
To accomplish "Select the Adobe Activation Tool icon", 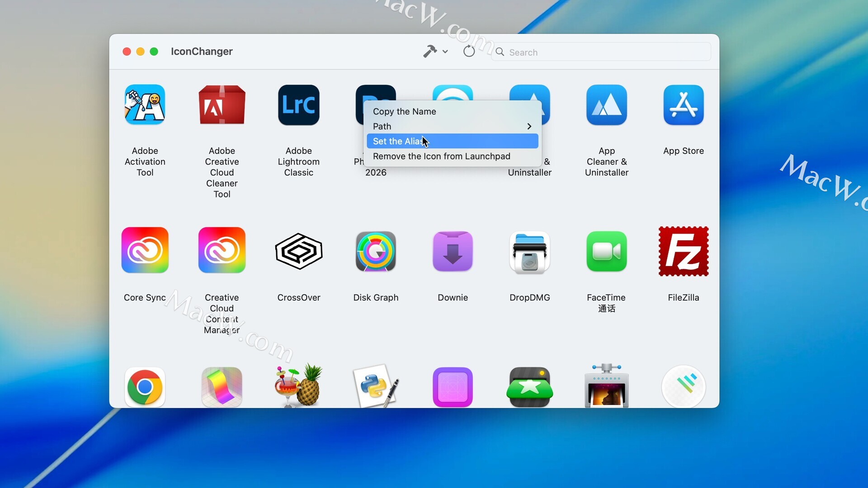I will point(145,105).
